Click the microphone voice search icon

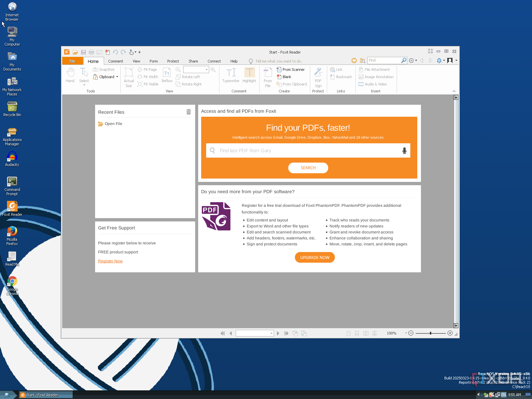point(404,151)
